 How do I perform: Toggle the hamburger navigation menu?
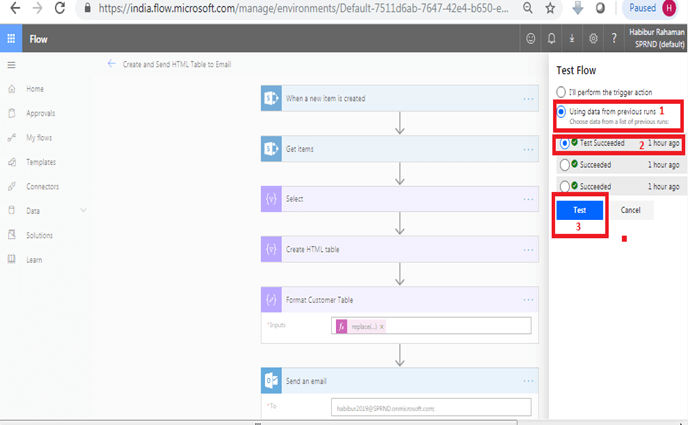[11, 65]
